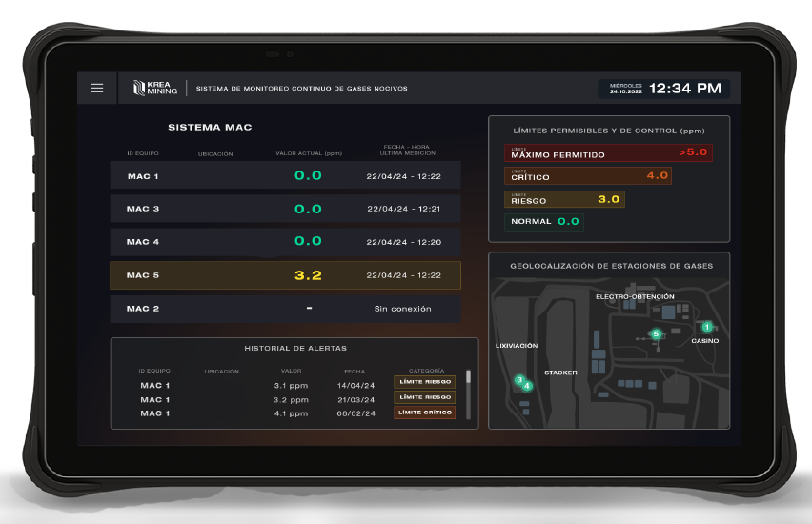Open MAC 4 equipment row

(285, 242)
